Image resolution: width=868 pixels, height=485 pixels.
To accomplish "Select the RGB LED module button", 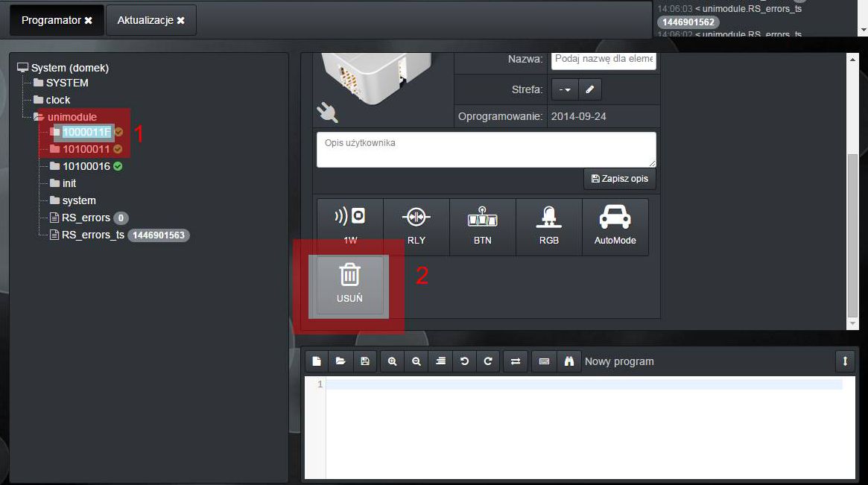I will click(549, 226).
